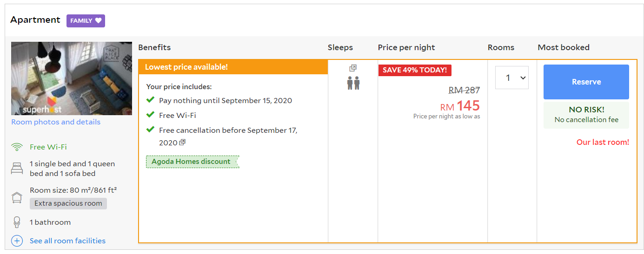Viewport: 644px width, 254px height.
Task: Click the popup icon above the guests icon
Action: point(353,68)
